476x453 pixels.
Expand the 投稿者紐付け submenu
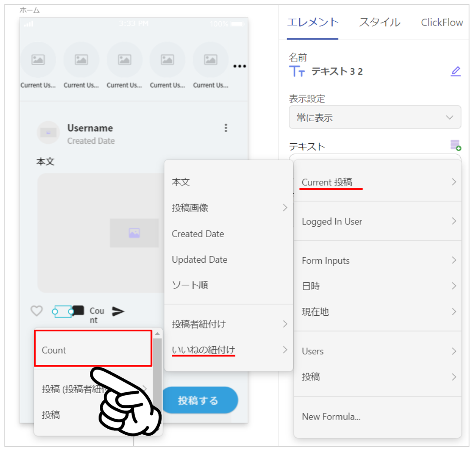coord(228,324)
